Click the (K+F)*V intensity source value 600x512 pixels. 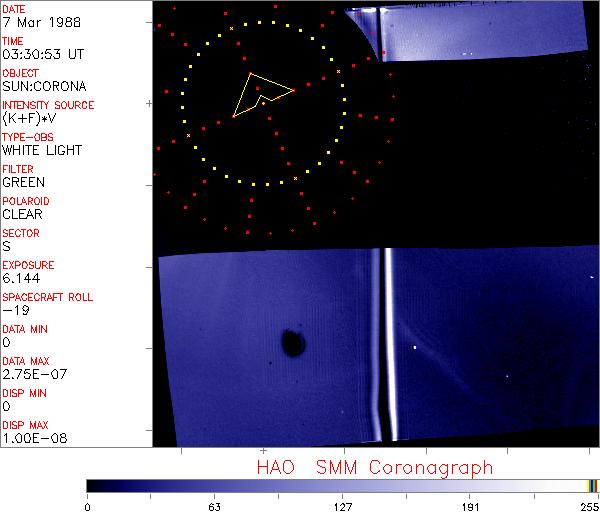[x=31, y=118]
